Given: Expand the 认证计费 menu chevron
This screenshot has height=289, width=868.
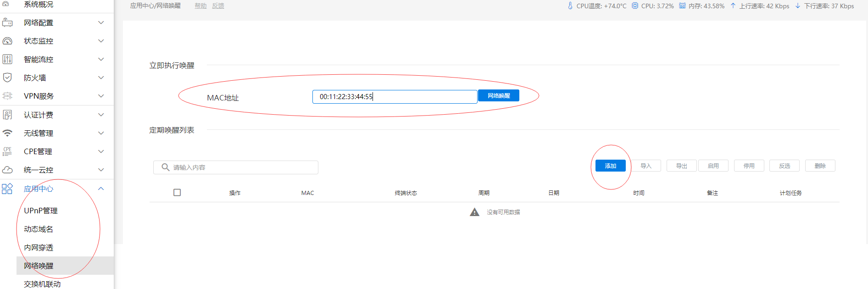Looking at the screenshot, I should [x=101, y=115].
